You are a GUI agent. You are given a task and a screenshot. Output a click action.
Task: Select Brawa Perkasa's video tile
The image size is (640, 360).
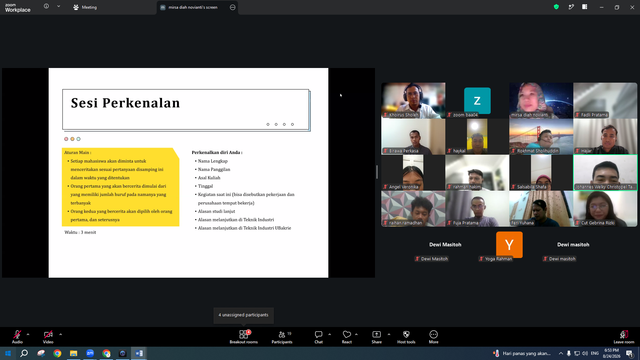(413, 136)
